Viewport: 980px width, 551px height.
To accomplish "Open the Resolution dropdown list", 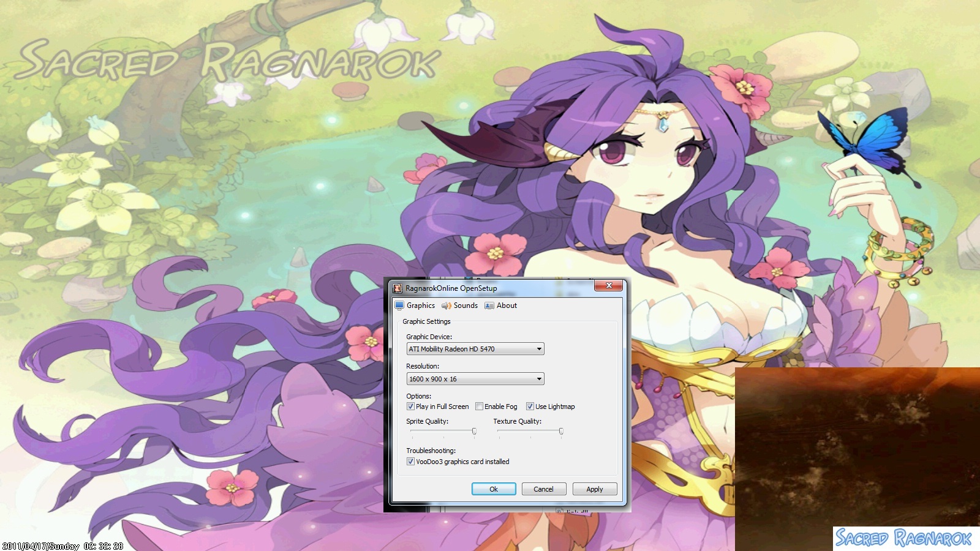I will 475,379.
